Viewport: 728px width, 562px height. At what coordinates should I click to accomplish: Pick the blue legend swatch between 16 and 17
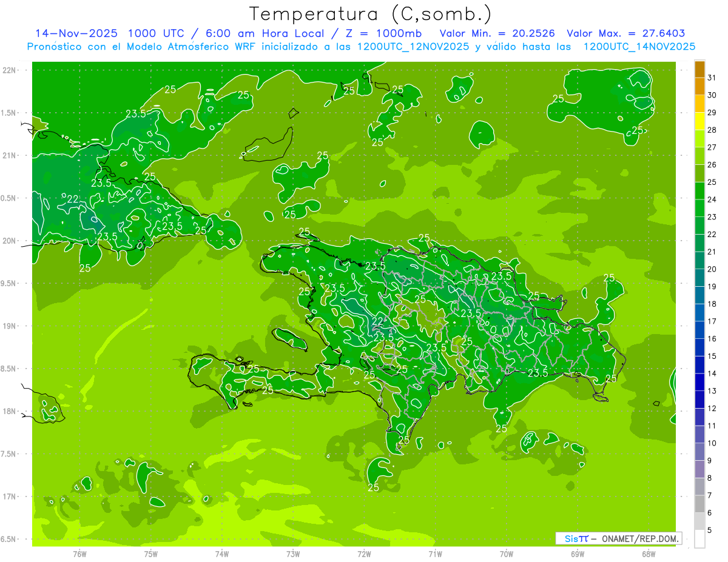(x=699, y=330)
